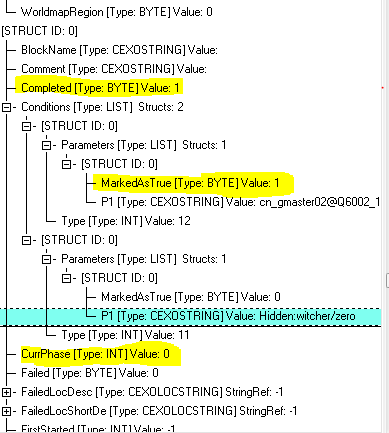Select the P1 Hidden:witcher/zero entry
Image resolution: width=389 pixels, height=433 pixels.
[228, 316]
